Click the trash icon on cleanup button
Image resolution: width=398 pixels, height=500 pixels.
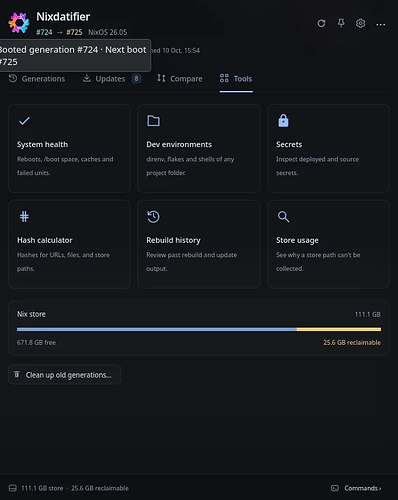[17, 374]
